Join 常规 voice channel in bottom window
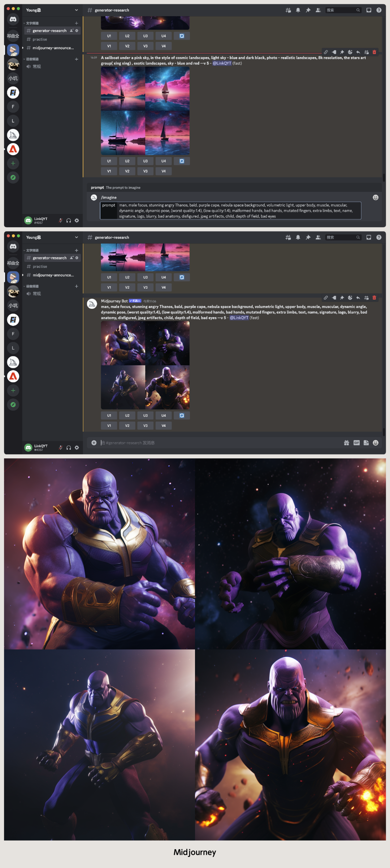This screenshot has width=390, height=868. (52, 294)
